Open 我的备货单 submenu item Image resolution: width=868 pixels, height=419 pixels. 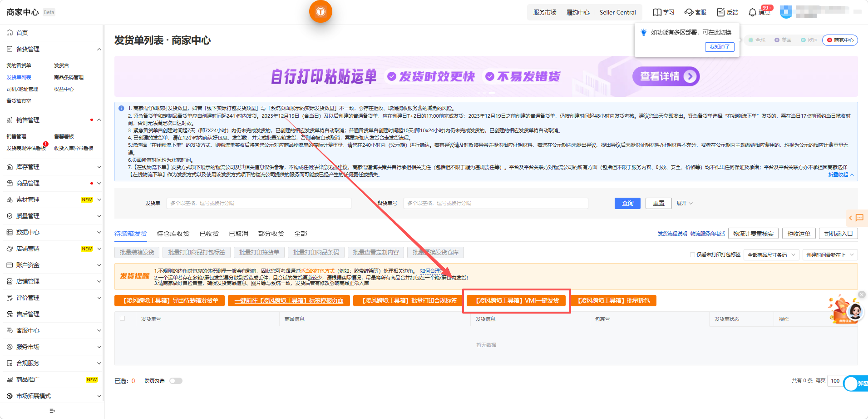point(19,66)
